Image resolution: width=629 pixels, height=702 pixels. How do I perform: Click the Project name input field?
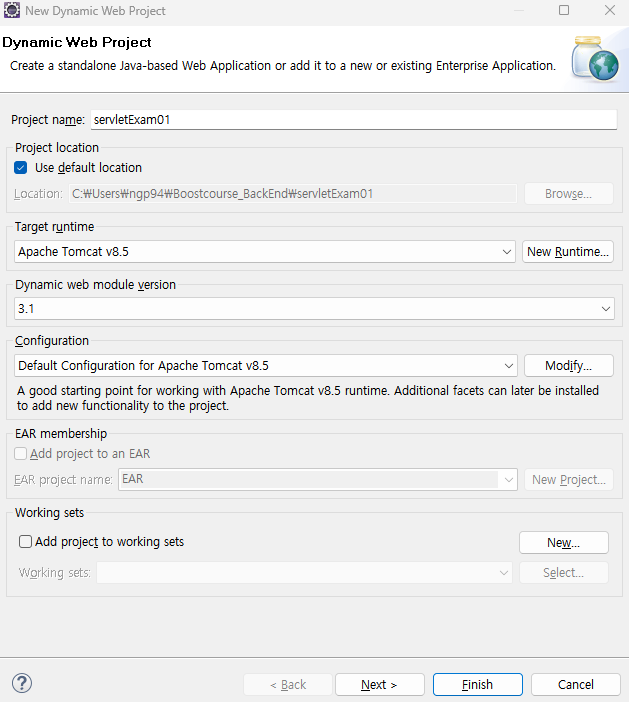coord(354,120)
